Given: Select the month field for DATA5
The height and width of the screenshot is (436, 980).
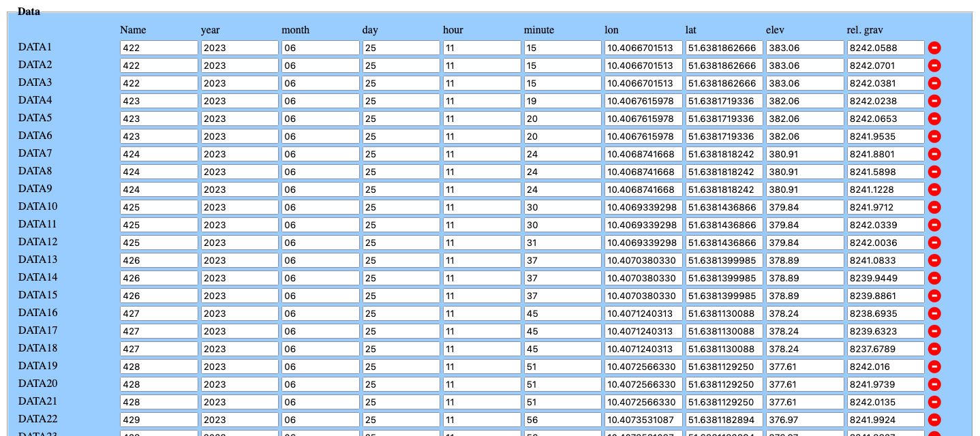Looking at the screenshot, I should (x=320, y=119).
